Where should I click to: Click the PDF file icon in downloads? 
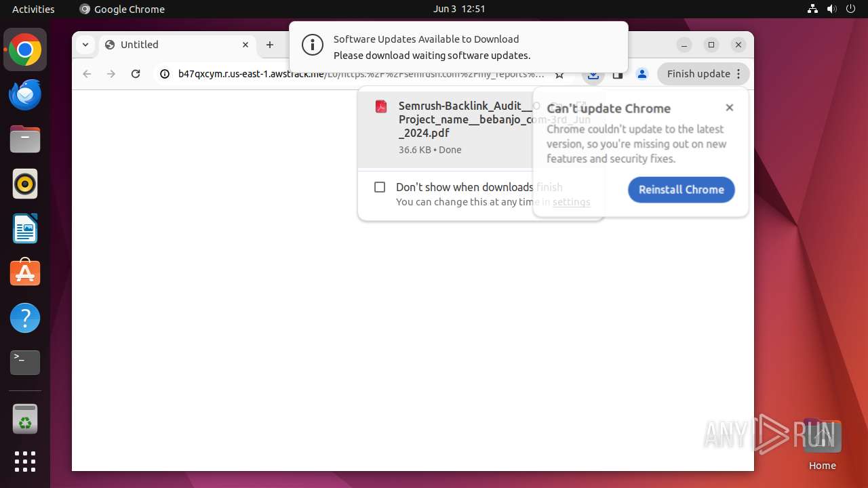point(381,106)
